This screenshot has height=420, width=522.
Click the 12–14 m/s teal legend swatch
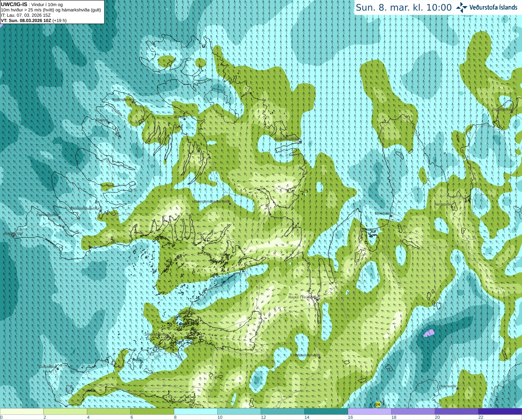(283, 411)
